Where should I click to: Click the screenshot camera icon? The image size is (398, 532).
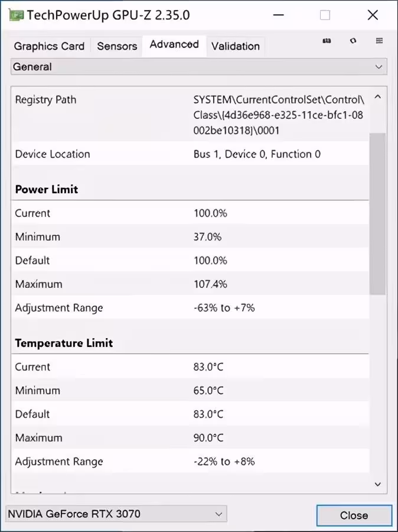tap(327, 41)
